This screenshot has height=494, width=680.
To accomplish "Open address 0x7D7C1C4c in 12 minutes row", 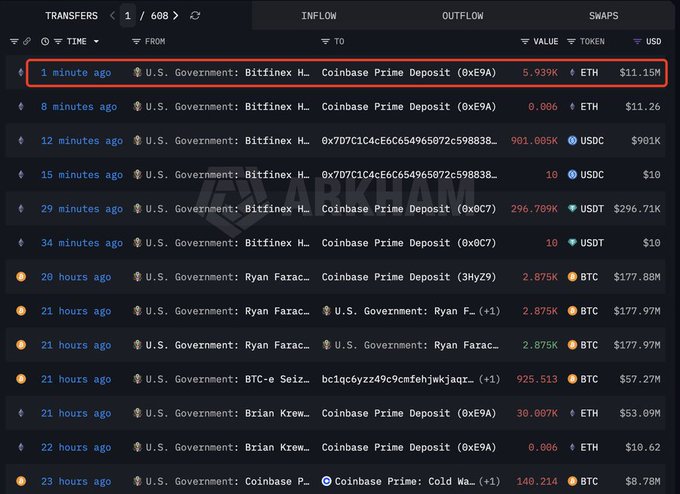I will pos(409,141).
